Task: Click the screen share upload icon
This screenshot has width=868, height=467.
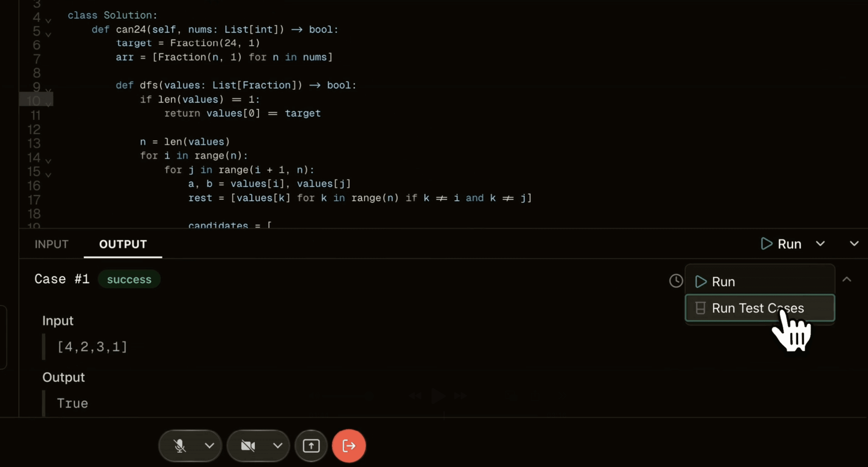Action: (x=310, y=446)
